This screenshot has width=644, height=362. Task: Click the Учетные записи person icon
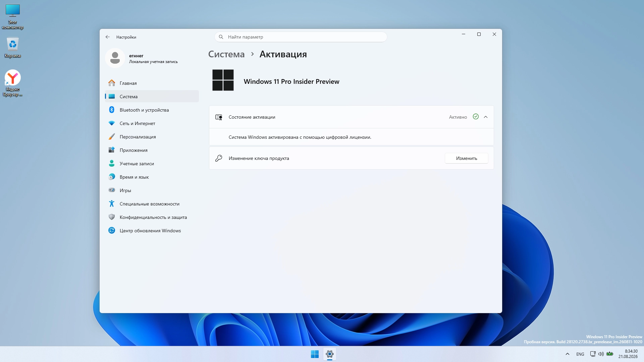coord(112,163)
